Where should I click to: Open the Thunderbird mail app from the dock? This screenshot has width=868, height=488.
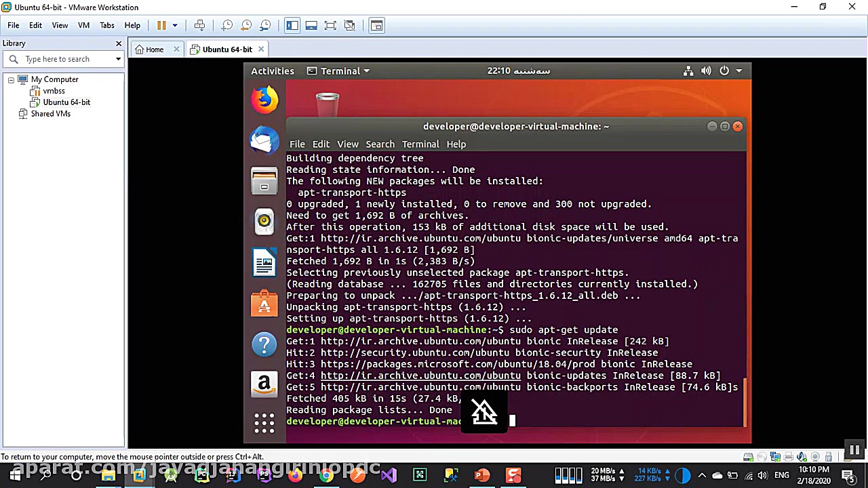(264, 140)
